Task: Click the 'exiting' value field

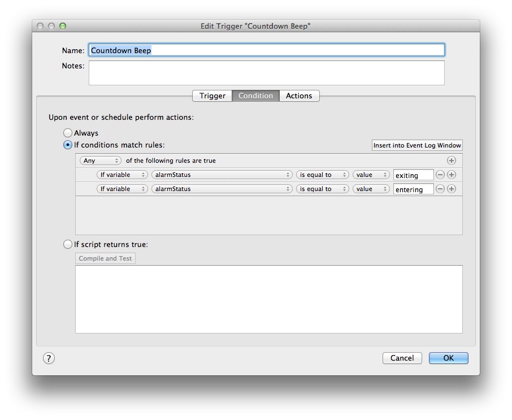Action: 414,175
